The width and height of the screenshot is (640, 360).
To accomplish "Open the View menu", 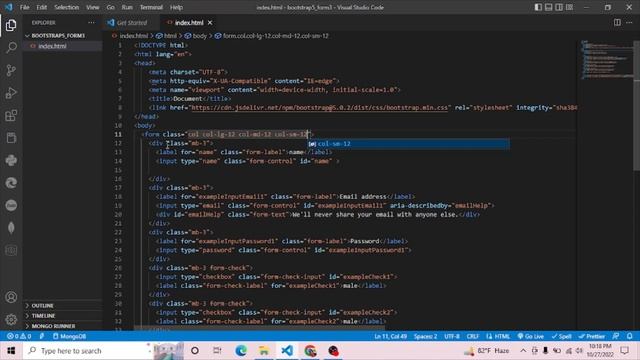I will (x=93, y=7).
